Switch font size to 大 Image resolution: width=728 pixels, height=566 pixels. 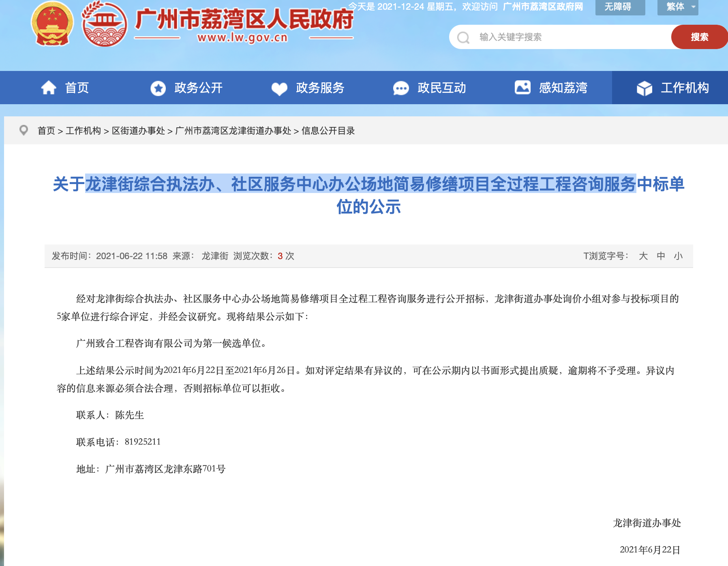[642, 256]
